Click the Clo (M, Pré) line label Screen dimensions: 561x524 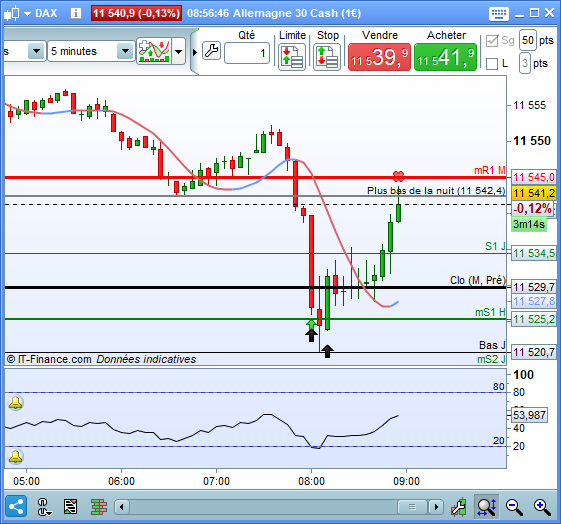[478, 280]
